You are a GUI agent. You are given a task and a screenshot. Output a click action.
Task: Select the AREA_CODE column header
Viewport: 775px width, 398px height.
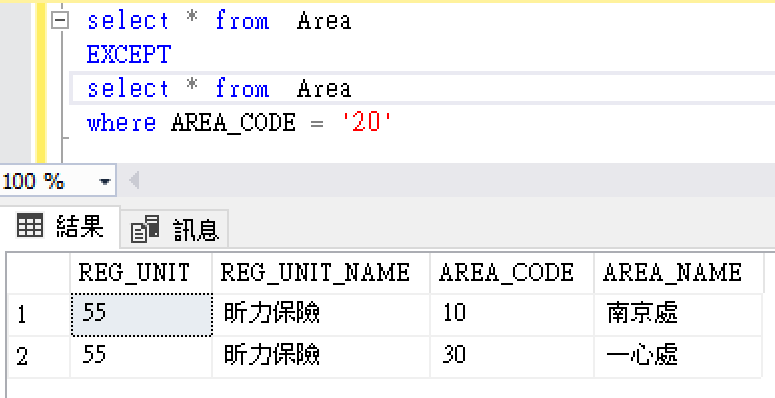(512, 272)
